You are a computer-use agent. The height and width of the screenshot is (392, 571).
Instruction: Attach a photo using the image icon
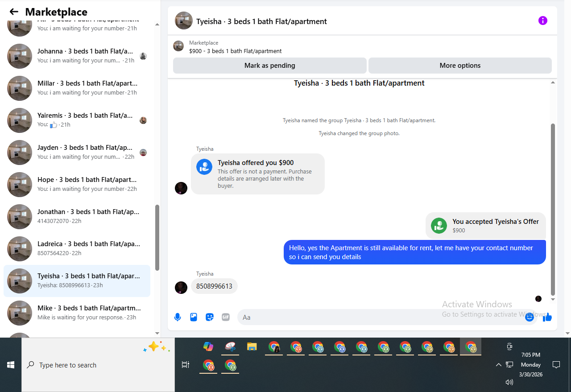click(x=194, y=317)
